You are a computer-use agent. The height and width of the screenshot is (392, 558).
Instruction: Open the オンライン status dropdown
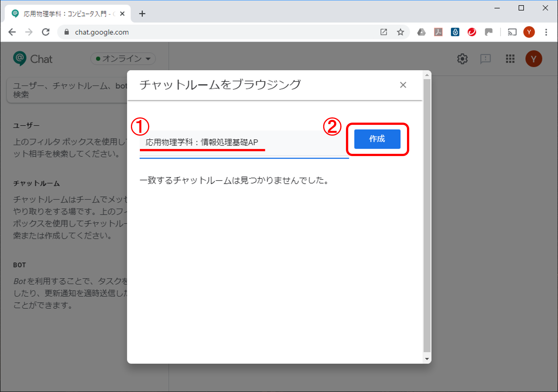pyautogui.click(x=123, y=59)
